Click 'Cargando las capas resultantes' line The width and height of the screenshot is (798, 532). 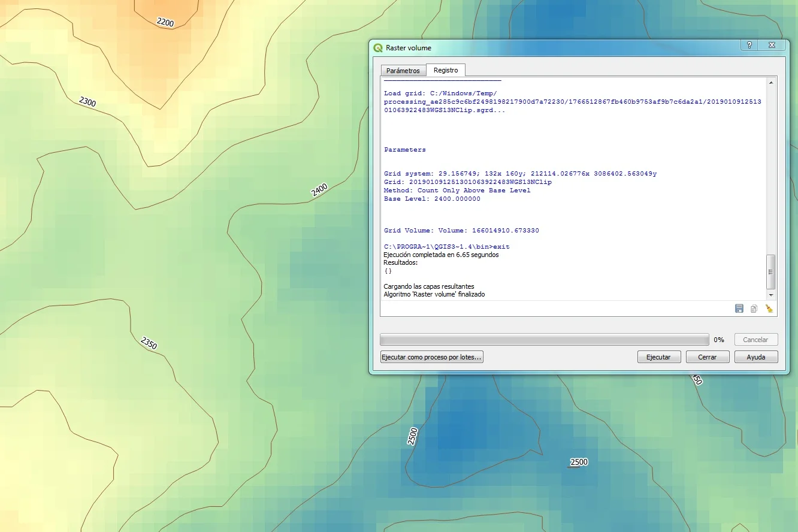[x=429, y=286]
